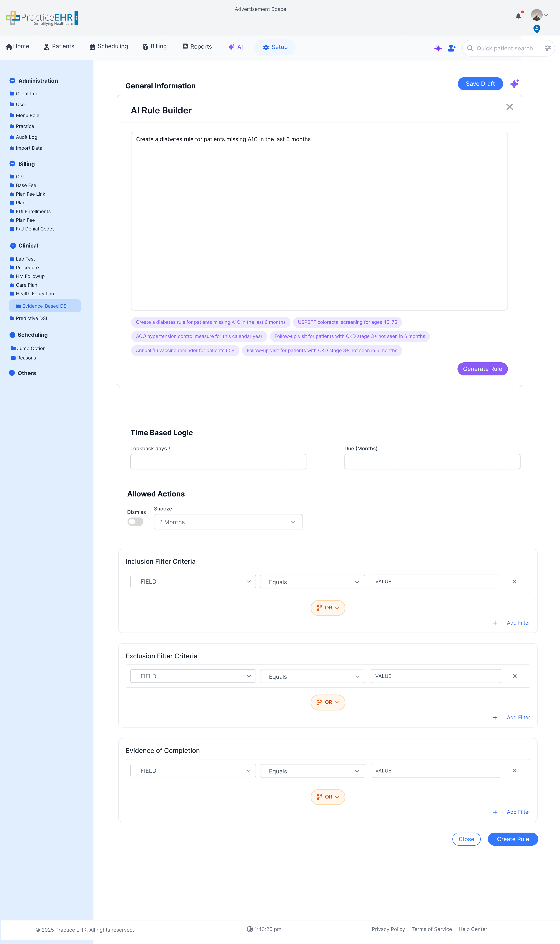Add a filter to Evidence of Completion
This screenshot has height=944, width=560.
[x=518, y=812]
